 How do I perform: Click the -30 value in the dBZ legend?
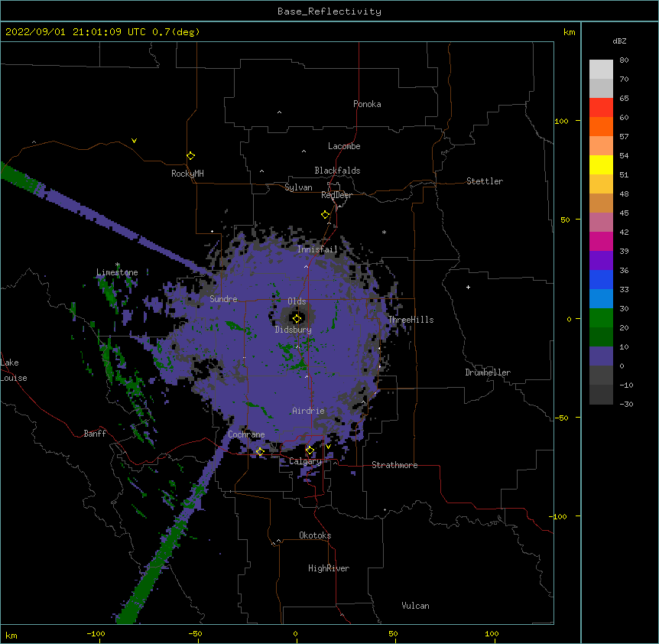coord(626,404)
